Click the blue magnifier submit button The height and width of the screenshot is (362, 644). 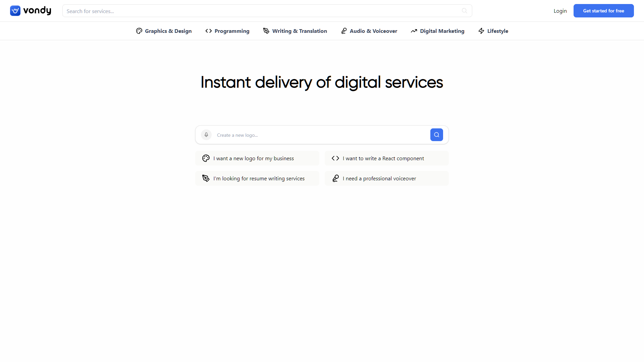[436, 135]
